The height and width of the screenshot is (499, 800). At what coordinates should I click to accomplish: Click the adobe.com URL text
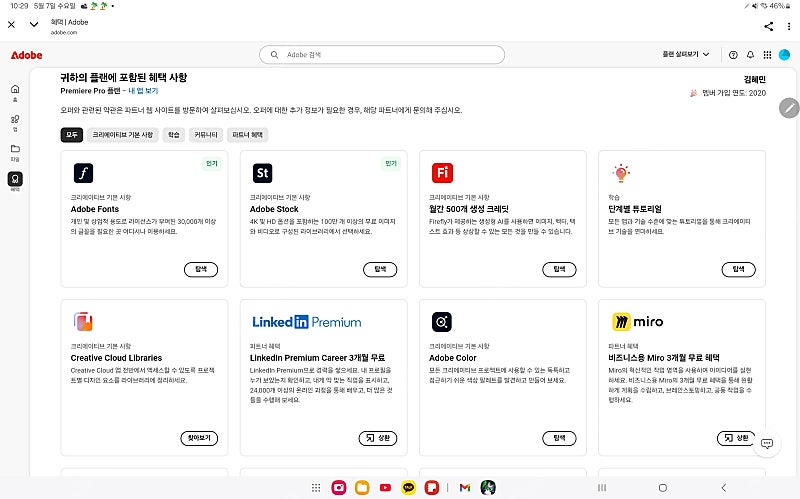[64, 32]
